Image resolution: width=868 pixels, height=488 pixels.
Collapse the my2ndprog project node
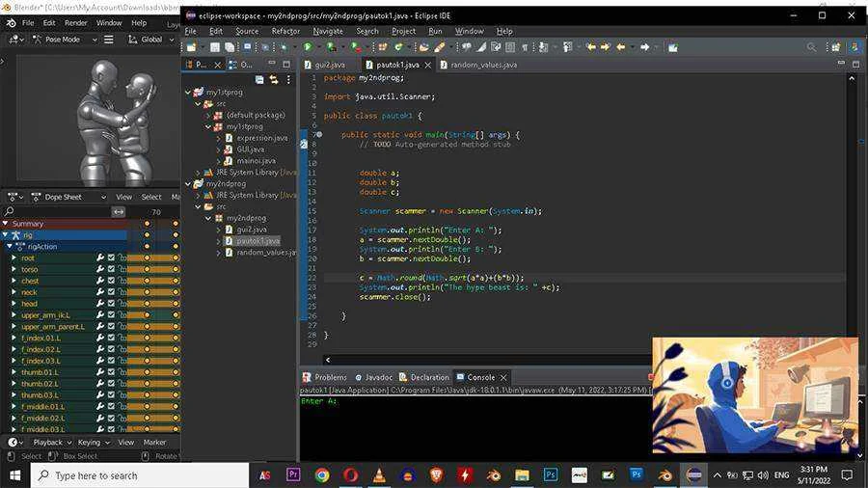tap(188, 183)
